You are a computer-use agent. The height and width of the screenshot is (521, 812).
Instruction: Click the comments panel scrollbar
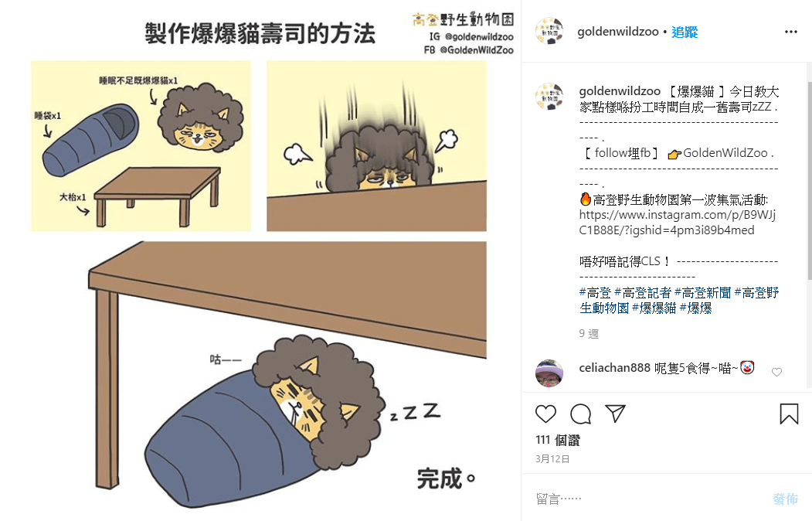coord(809,181)
